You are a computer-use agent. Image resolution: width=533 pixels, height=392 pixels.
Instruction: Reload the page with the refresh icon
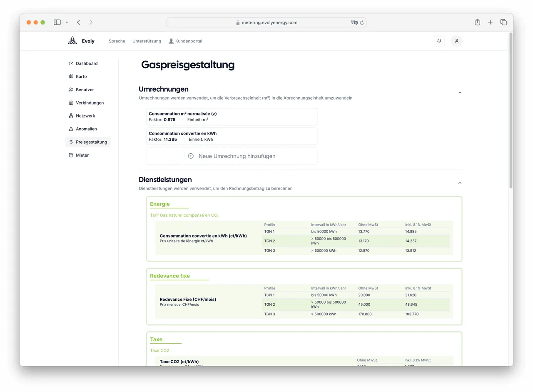pyautogui.click(x=362, y=22)
